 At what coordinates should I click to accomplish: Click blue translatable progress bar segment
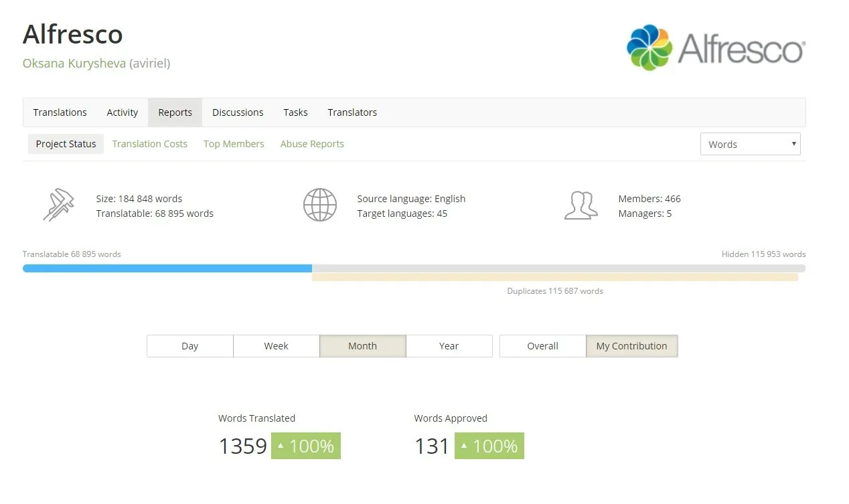coord(167,268)
